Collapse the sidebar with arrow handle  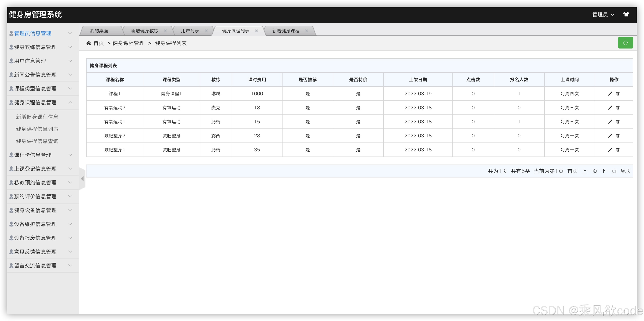[82, 179]
